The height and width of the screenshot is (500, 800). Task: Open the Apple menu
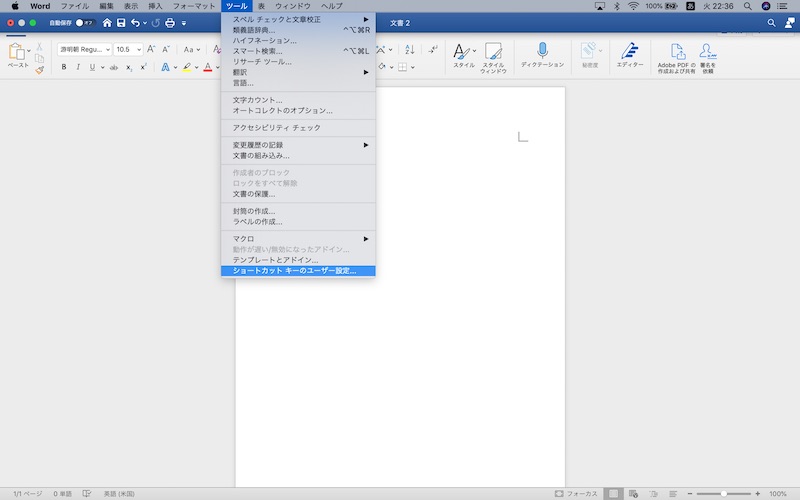[15, 6]
